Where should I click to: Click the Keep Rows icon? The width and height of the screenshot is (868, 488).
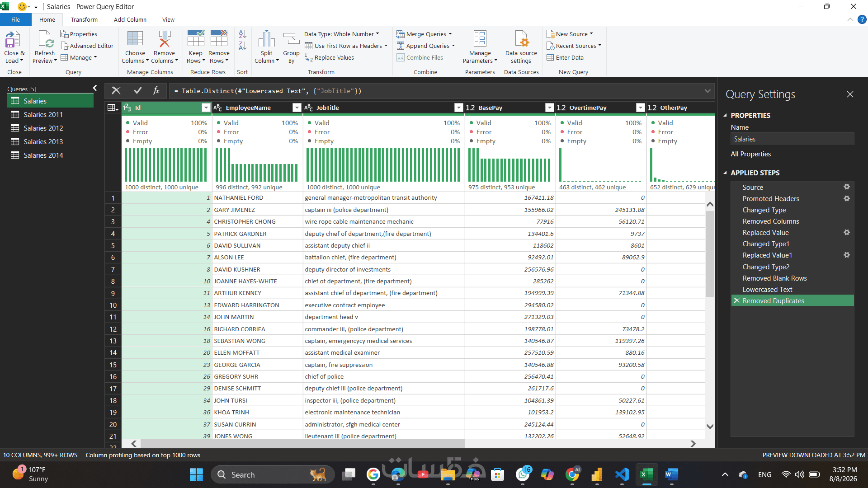click(196, 39)
